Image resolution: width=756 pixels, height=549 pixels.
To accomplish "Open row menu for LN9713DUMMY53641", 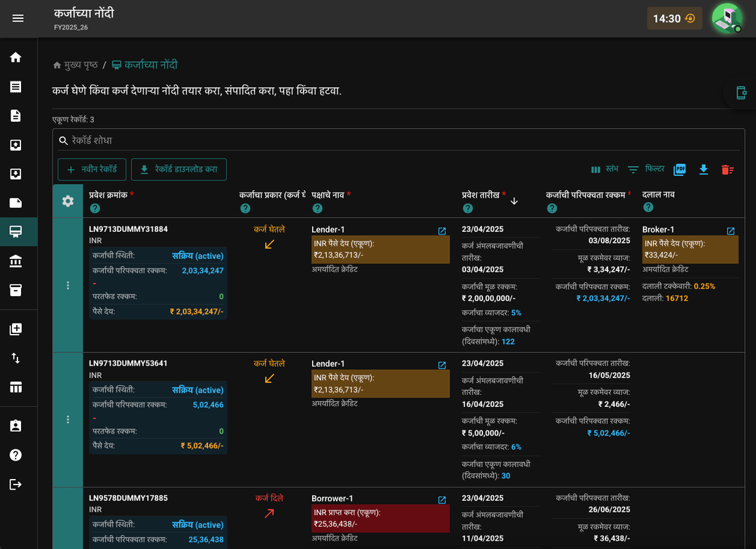I will point(68,419).
